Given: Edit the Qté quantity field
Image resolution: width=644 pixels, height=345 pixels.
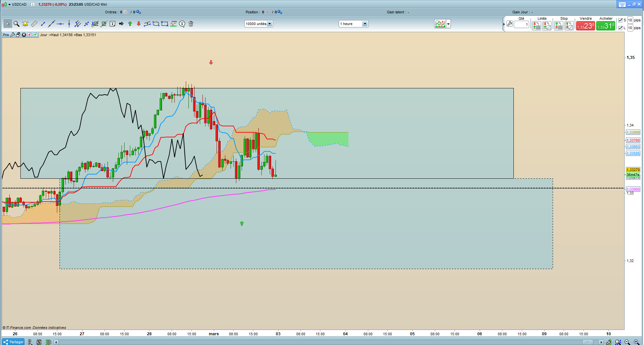Looking at the screenshot, I should point(521,24).
